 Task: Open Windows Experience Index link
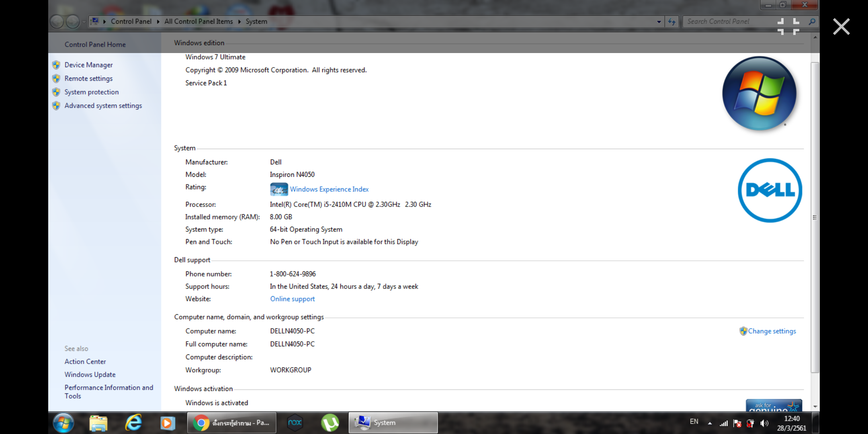pyautogui.click(x=329, y=189)
